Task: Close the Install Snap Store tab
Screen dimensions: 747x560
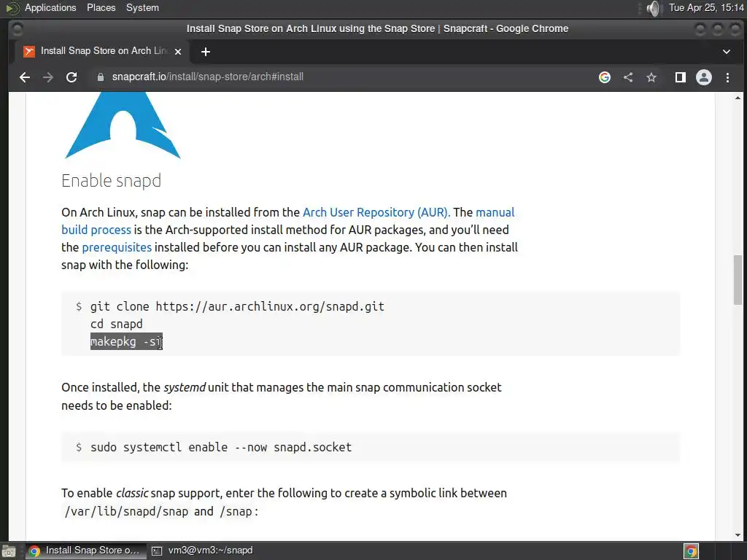Action: (178, 52)
